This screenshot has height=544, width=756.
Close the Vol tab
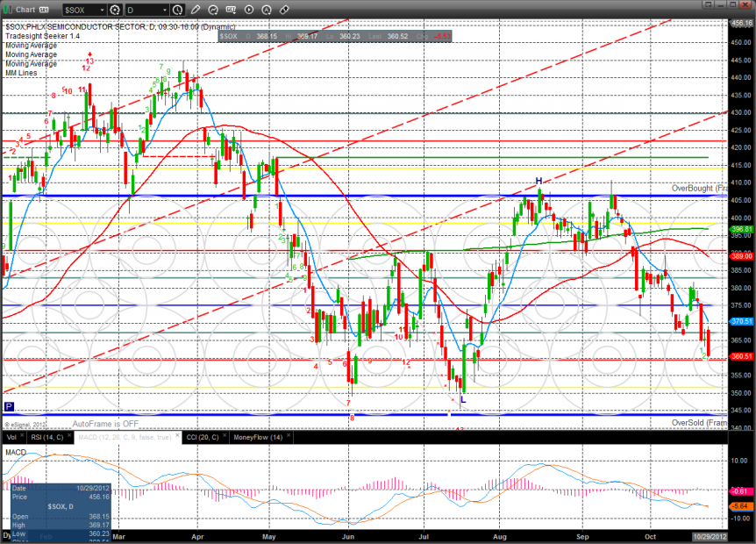22,436
